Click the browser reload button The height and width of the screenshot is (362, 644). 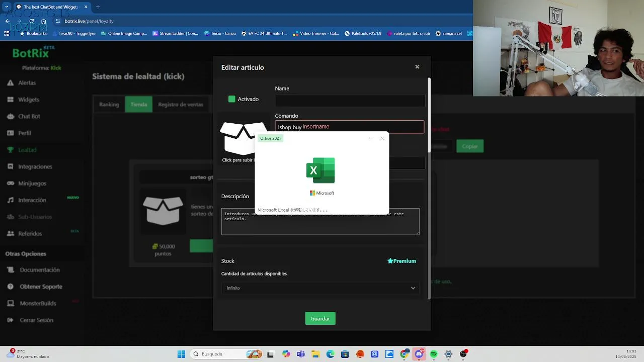[31, 21]
